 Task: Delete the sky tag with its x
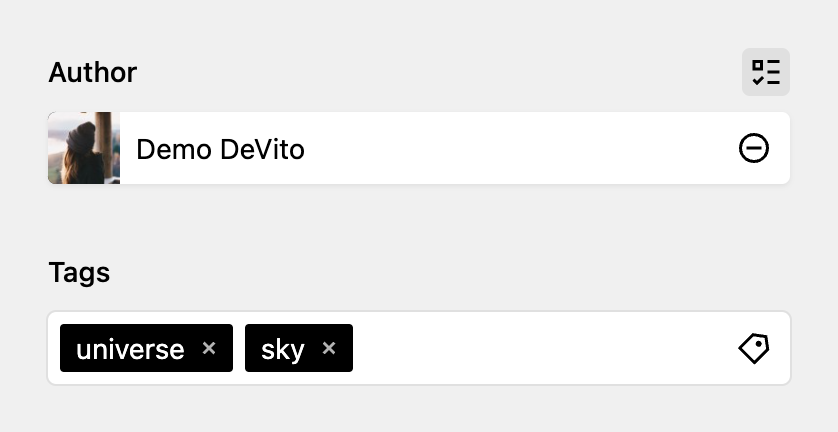click(x=329, y=348)
